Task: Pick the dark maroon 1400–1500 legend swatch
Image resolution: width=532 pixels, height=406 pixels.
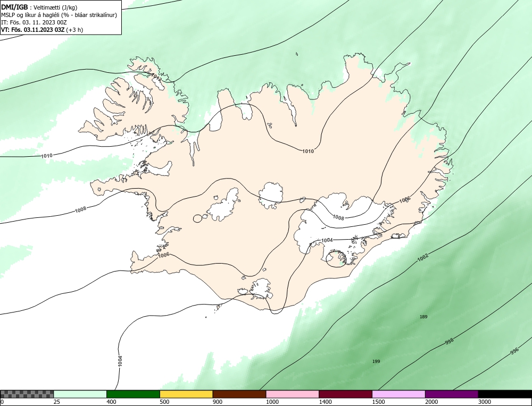Action: tap(345, 394)
